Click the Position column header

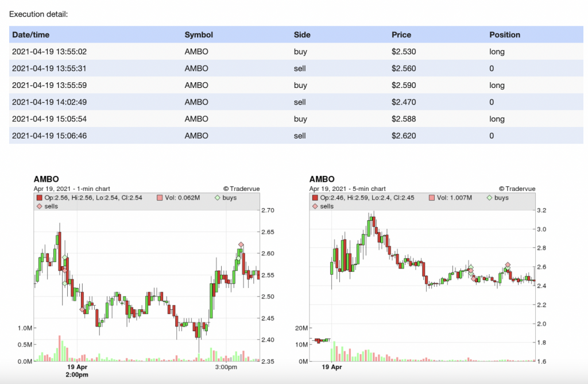coord(505,34)
